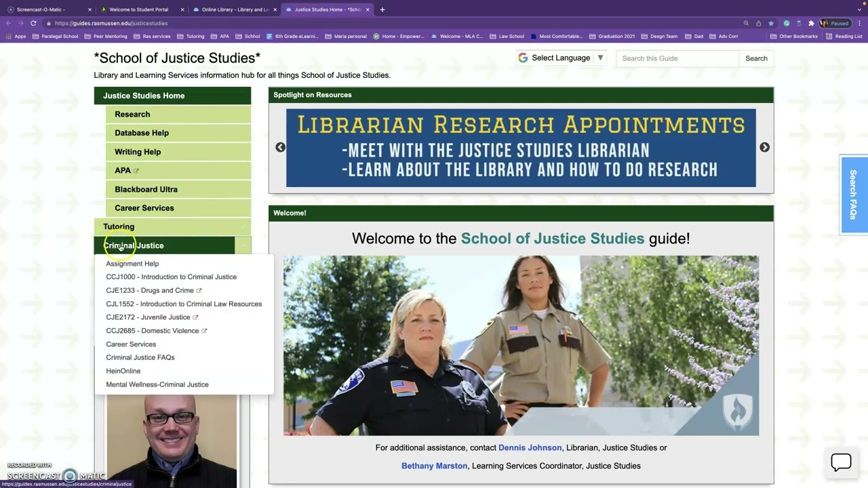Open CJE2172 Juvenile Justice
Screen dimensions: 868x488
[x=152, y=317]
